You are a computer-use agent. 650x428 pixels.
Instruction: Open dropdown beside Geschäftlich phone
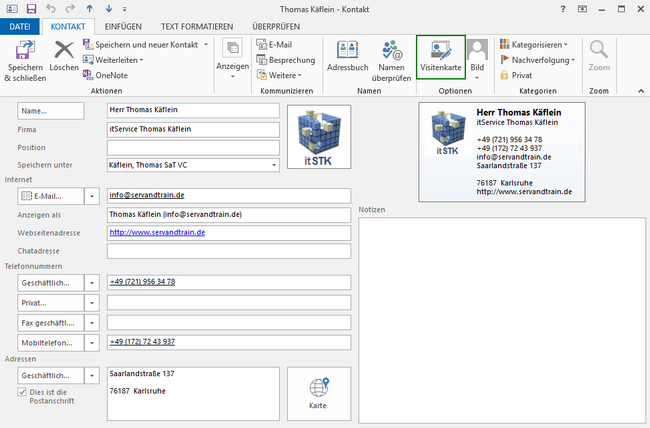coord(92,283)
